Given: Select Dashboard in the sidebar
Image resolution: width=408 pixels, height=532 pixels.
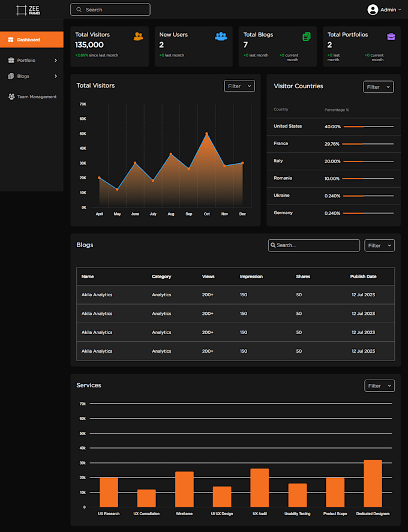Looking at the screenshot, I should [x=32, y=40].
